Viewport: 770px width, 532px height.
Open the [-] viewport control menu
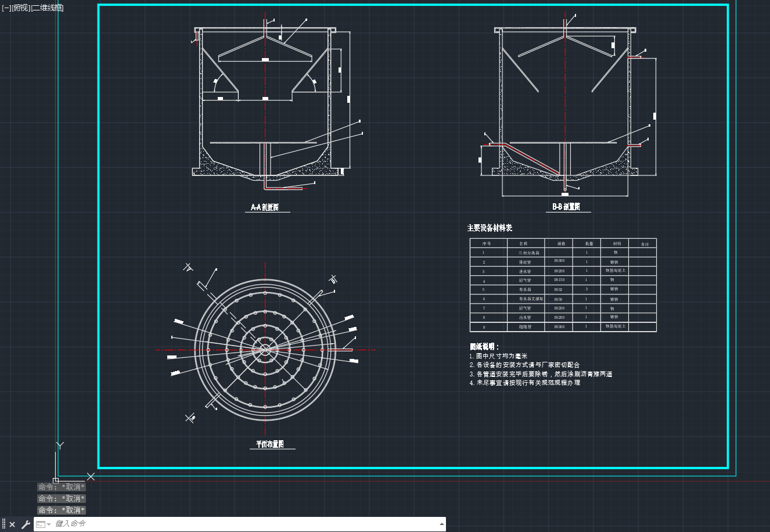[x=6, y=8]
